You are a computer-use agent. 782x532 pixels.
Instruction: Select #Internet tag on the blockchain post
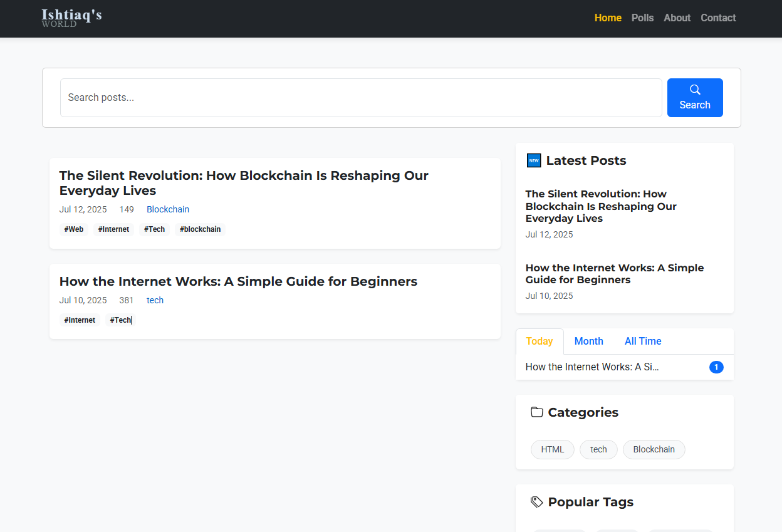point(113,229)
